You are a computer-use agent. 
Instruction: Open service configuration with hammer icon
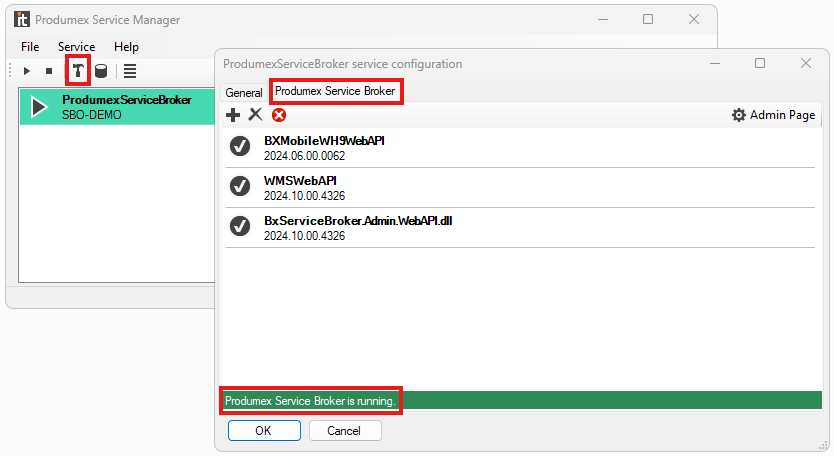(x=76, y=71)
